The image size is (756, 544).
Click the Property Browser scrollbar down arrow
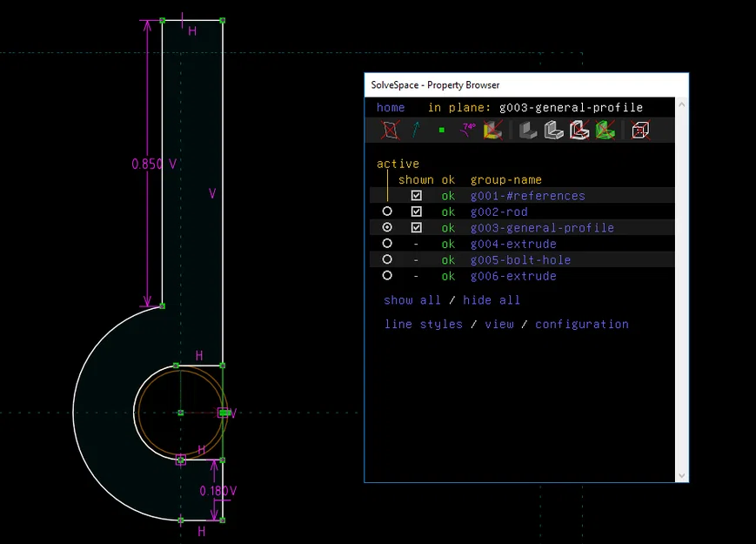pyautogui.click(x=682, y=475)
